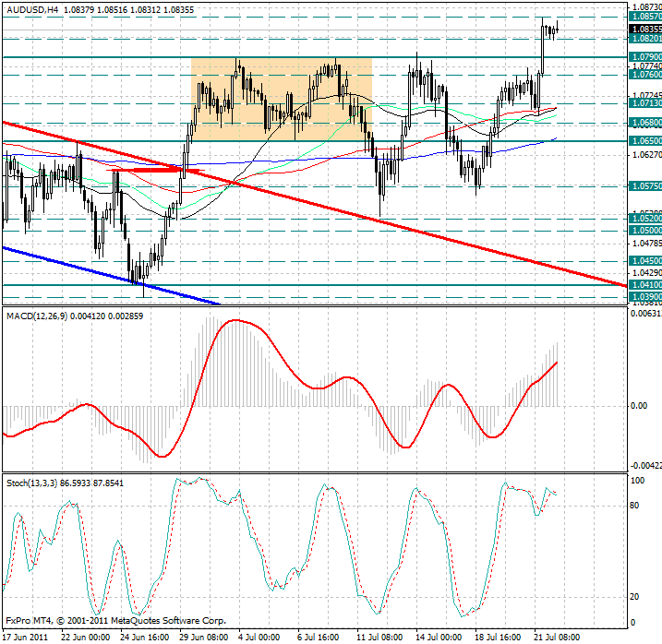662x644 pixels.
Task: Click the Stoch(13,3,3) indicator label
Action: point(32,483)
